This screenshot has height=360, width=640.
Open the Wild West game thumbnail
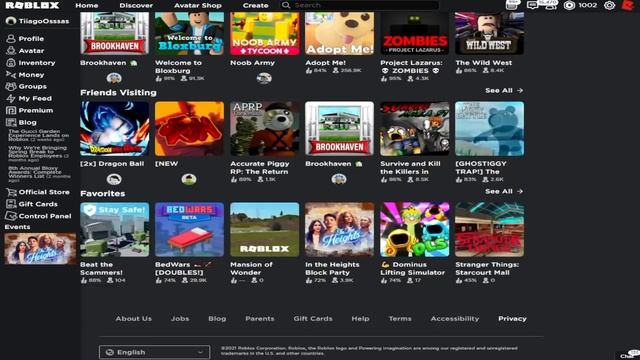coord(489,33)
